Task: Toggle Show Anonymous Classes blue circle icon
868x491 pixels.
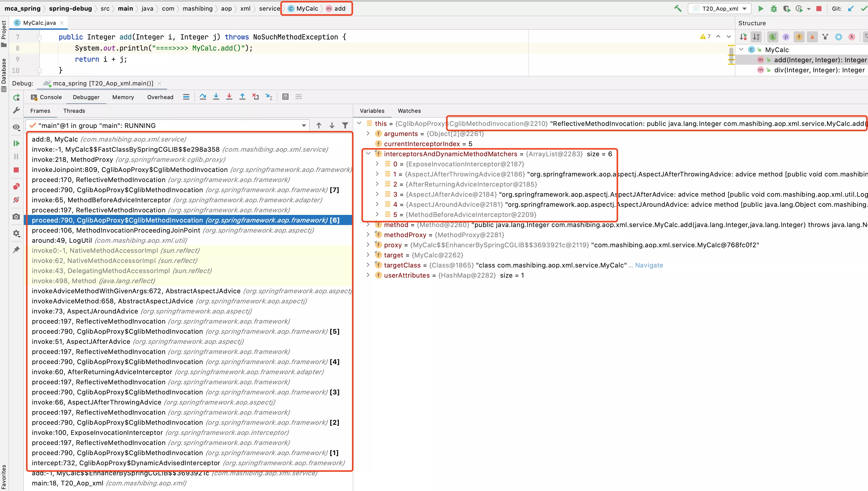Action: pos(839,37)
